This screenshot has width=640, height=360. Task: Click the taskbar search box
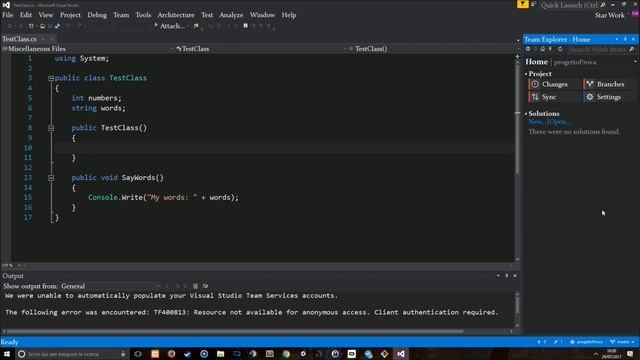click(x=72, y=354)
